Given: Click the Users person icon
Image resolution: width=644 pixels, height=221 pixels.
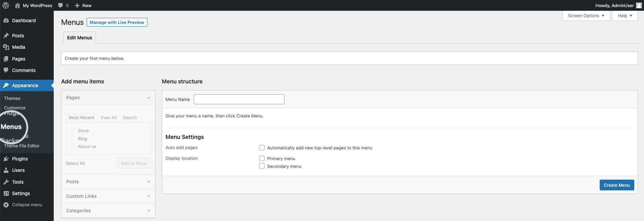Looking at the screenshot, I should pyautogui.click(x=6, y=170).
